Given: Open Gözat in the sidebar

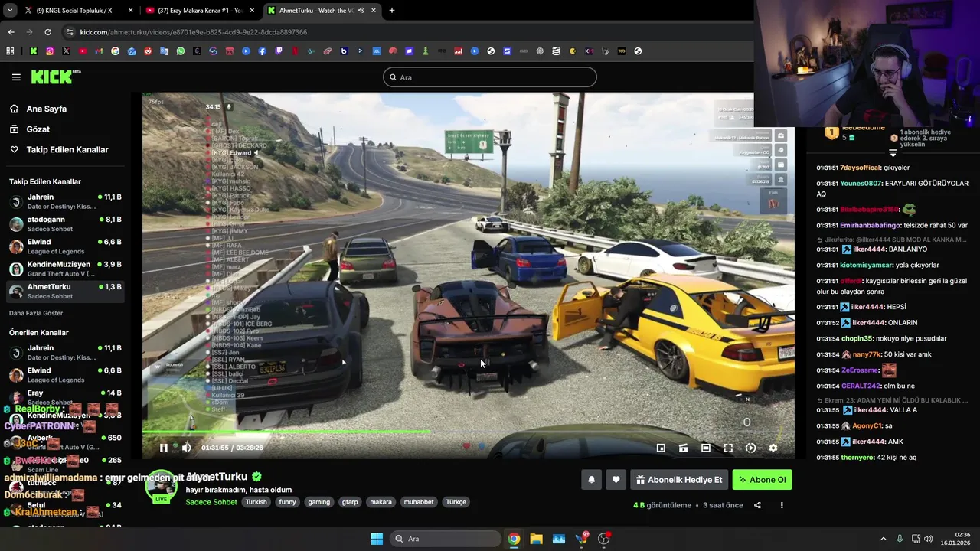Looking at the screenshot, I should click(38, 129).
